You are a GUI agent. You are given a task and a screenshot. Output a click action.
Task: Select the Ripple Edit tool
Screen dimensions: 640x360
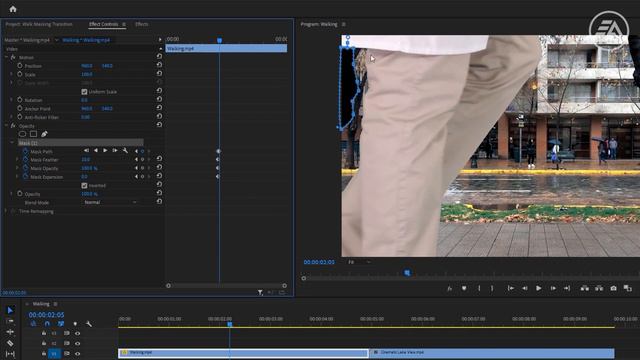coord(10,332)
